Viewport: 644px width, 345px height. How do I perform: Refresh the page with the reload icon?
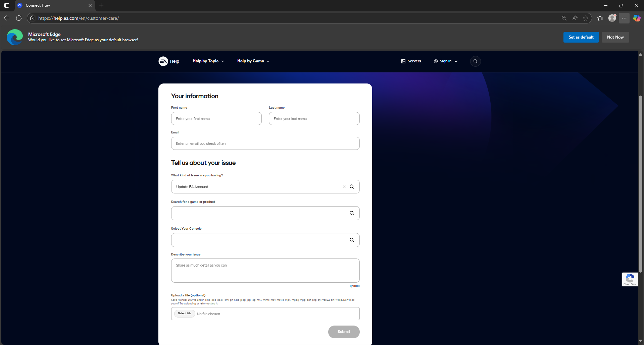tap(19, 18)
